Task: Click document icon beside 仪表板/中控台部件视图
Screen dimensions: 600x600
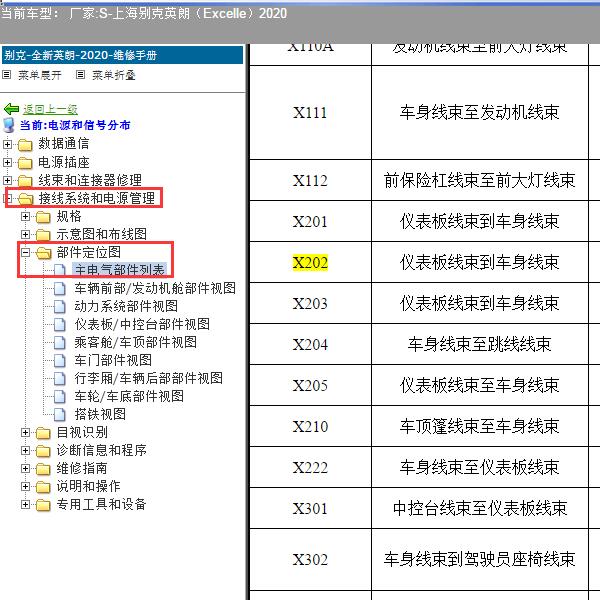Action: (x=60, y=324)
